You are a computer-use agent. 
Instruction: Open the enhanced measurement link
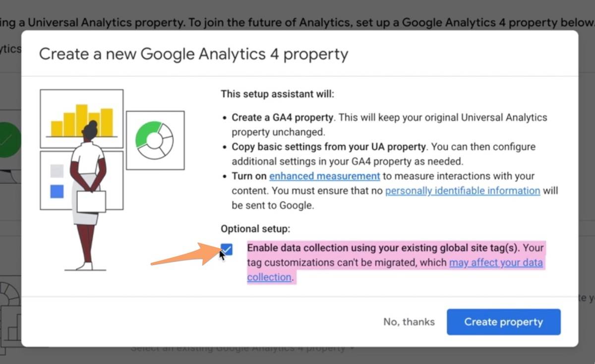click(x=325, y=176)
